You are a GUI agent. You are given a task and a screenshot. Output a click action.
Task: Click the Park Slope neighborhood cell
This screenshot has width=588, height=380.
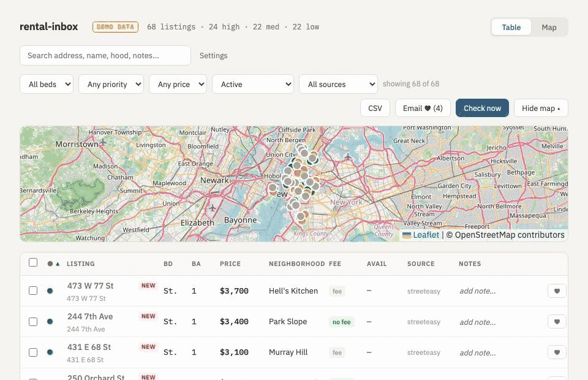coord(288,322)
